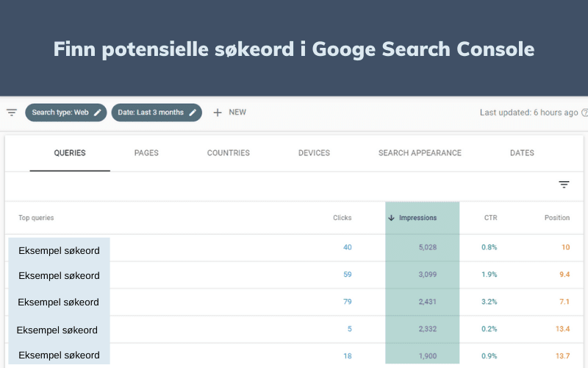Open the table filter rows icon
This screenshot has width=588, height=368.
(x=564, y=185)
